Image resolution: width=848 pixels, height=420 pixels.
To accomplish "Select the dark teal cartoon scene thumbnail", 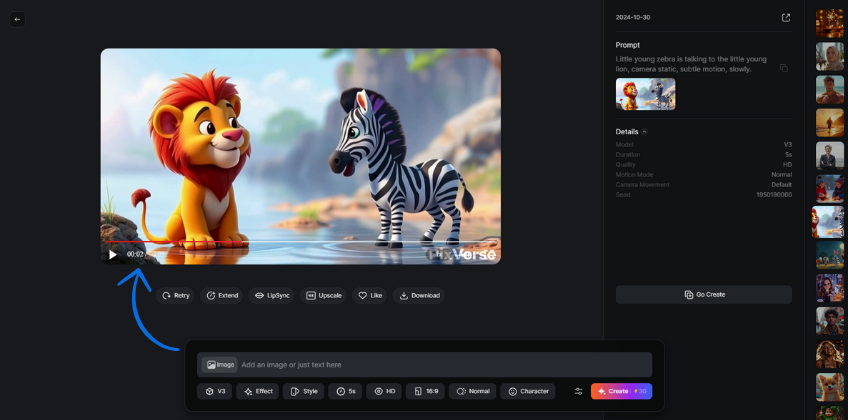I will tap(830, 255).
